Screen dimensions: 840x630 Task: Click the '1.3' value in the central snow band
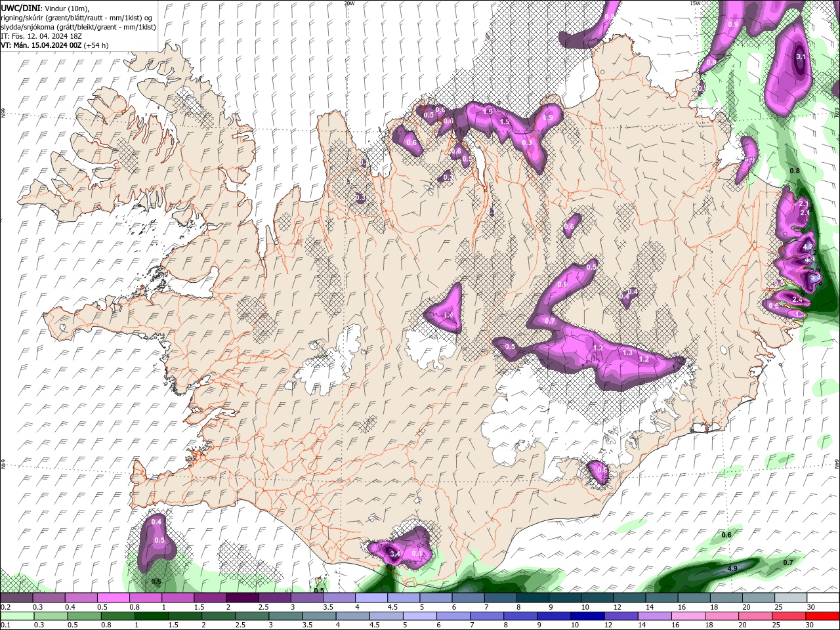tap(627, 353)
